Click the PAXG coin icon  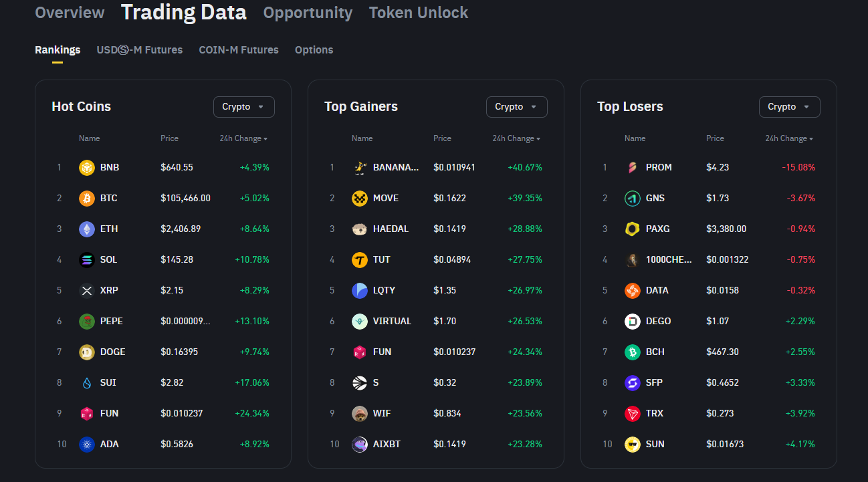[633, 229]
